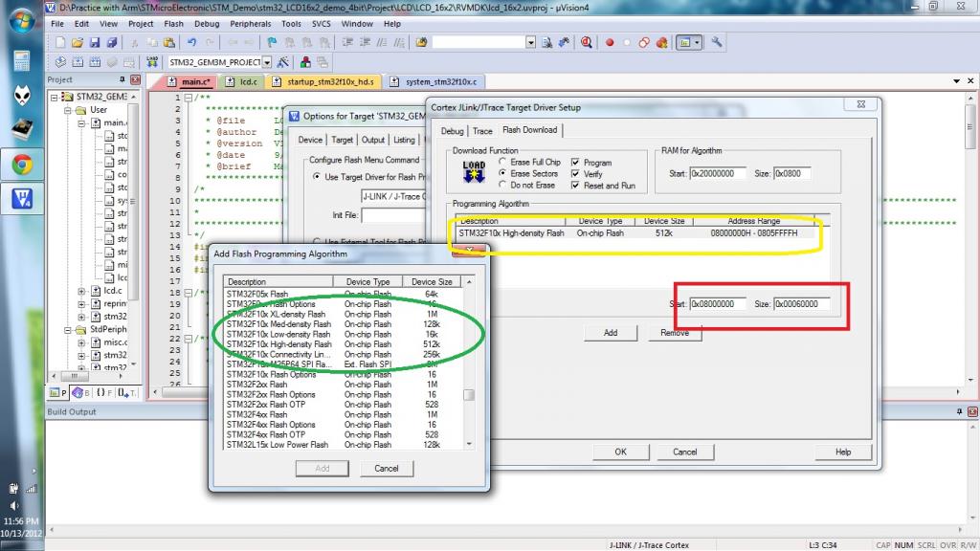980x551 pixels.
Task: Toggle the Reset and Run checkbox
Action: pyautogui.click(x=576, y=186)
